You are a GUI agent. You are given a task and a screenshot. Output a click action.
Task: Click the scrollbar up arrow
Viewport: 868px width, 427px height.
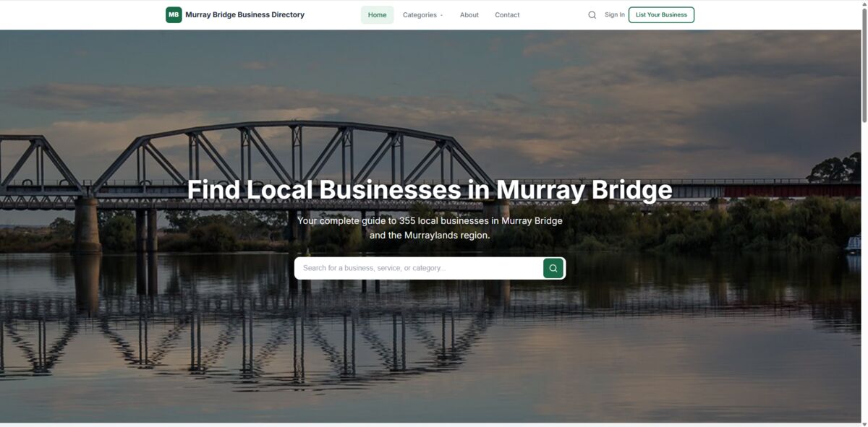(x=864, y=3)
